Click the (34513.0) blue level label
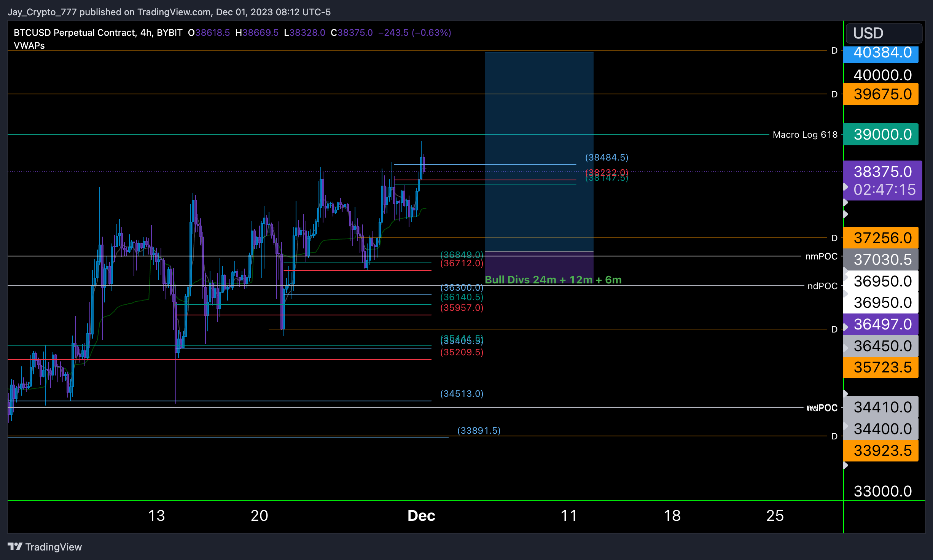Screen dimensions: 933x560 [x=462, y=394]
